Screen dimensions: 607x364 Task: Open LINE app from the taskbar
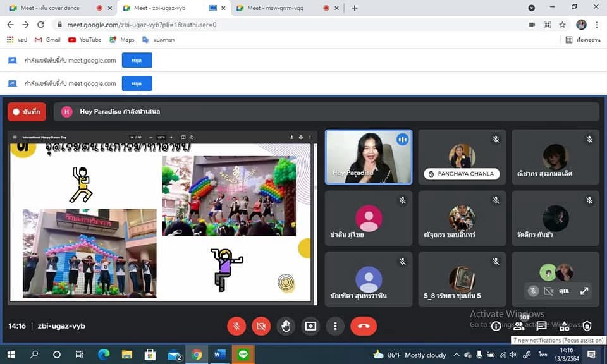[x=243, y=355]
